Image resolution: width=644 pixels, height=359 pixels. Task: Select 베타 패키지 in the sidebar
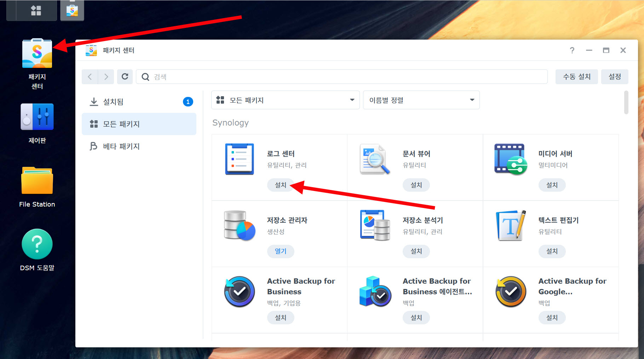click(139, 146)
